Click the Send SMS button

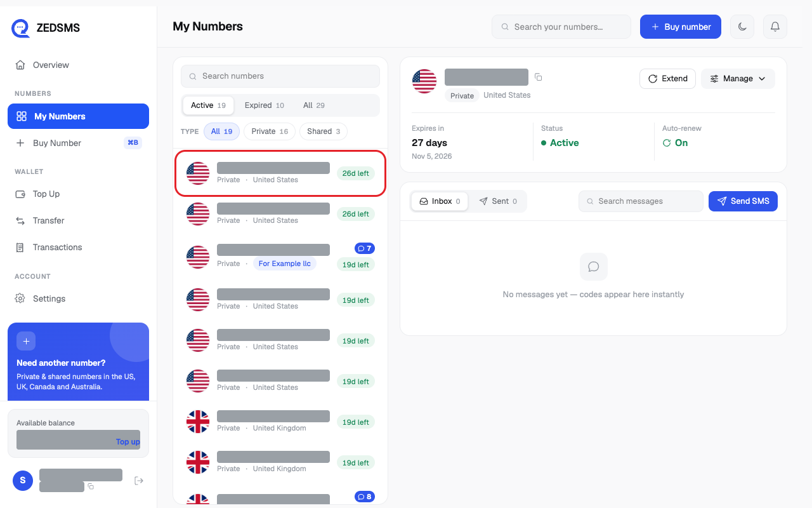tap(743, 201)
